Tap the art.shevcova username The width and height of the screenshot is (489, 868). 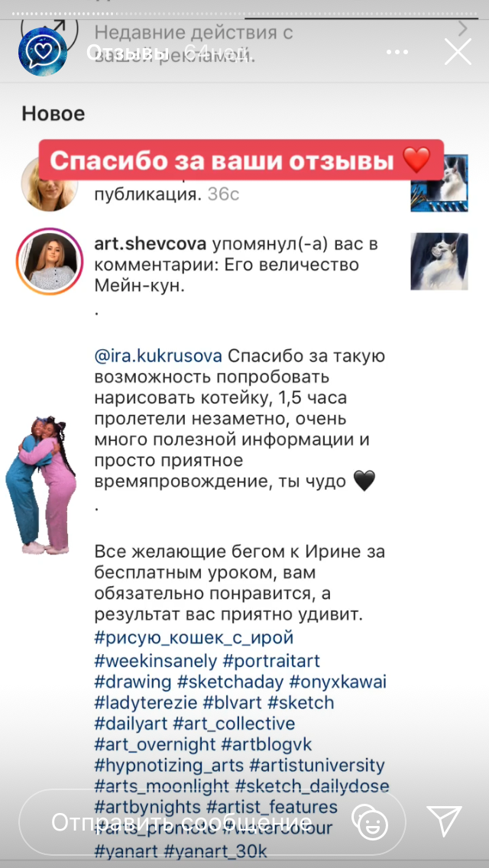tap(151, 245)
